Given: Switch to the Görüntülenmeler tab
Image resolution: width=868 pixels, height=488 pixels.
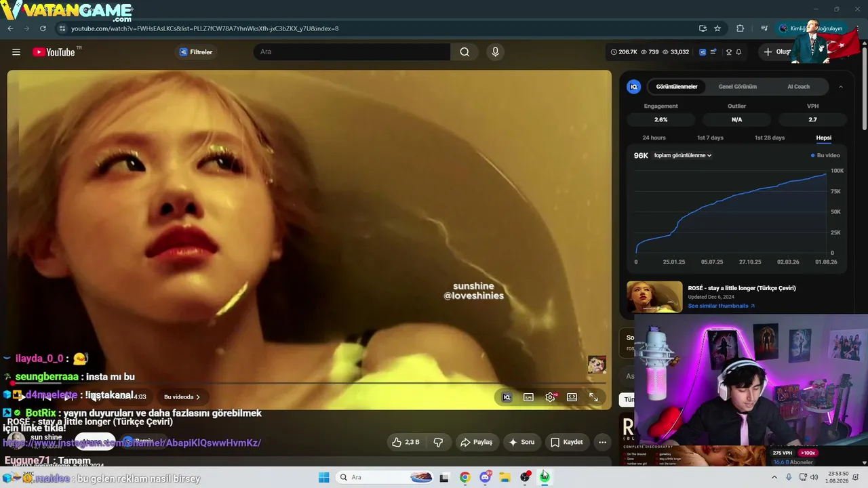Looking at the screenshot, I should [677, 87].
